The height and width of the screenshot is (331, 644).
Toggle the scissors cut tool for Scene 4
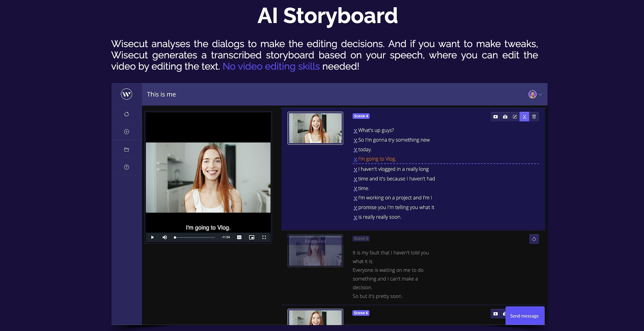tap(524, 117)
